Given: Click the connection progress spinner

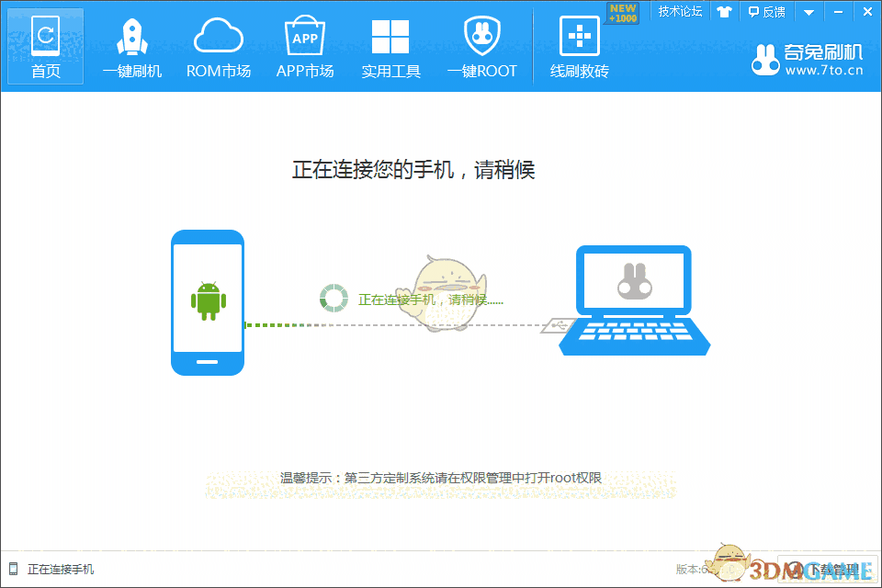Looking at the screenshot, I should coord(333,297).
